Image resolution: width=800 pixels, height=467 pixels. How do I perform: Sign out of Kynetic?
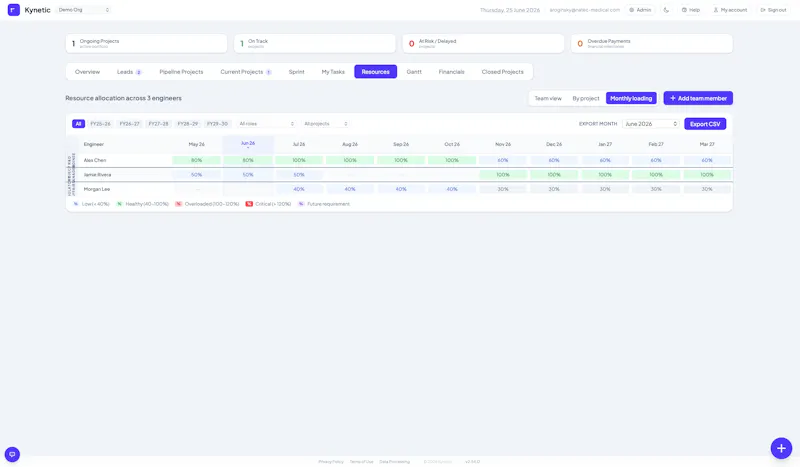pos(773,10)
